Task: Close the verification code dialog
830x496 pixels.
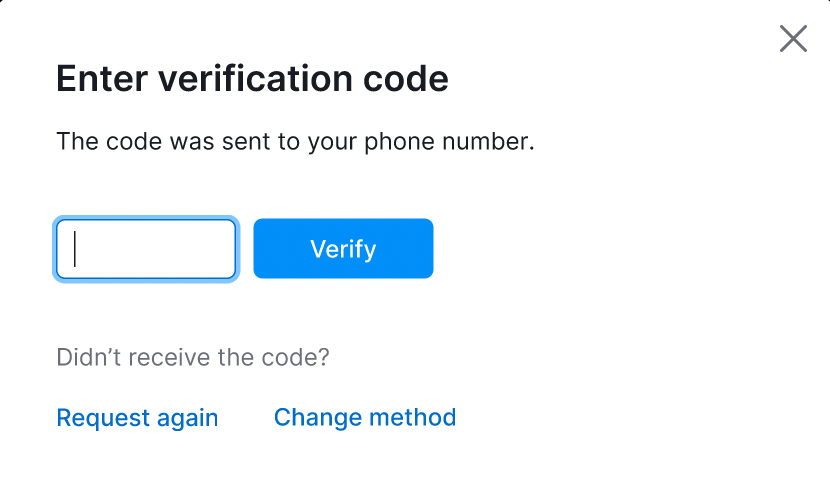Action: pyautogui.click(x=793, y=39)
